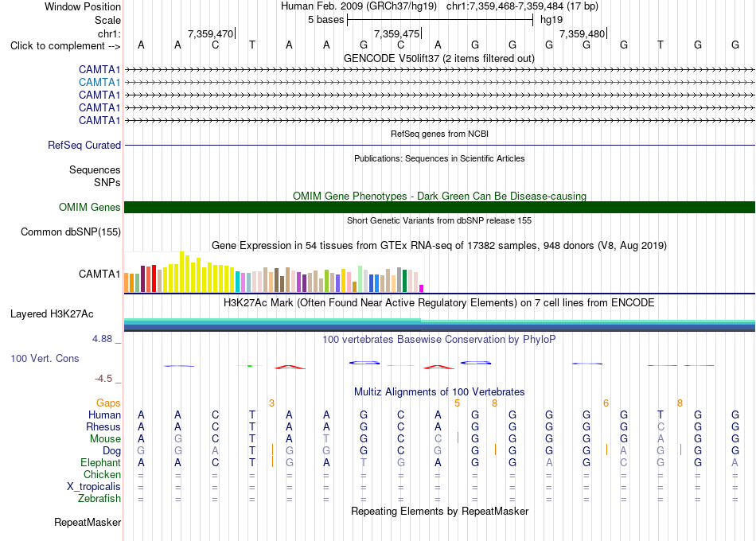This screenshot has height=541, width=756.
Task: Click the hg19 label beside scale bar
Action: coord(551,20)
